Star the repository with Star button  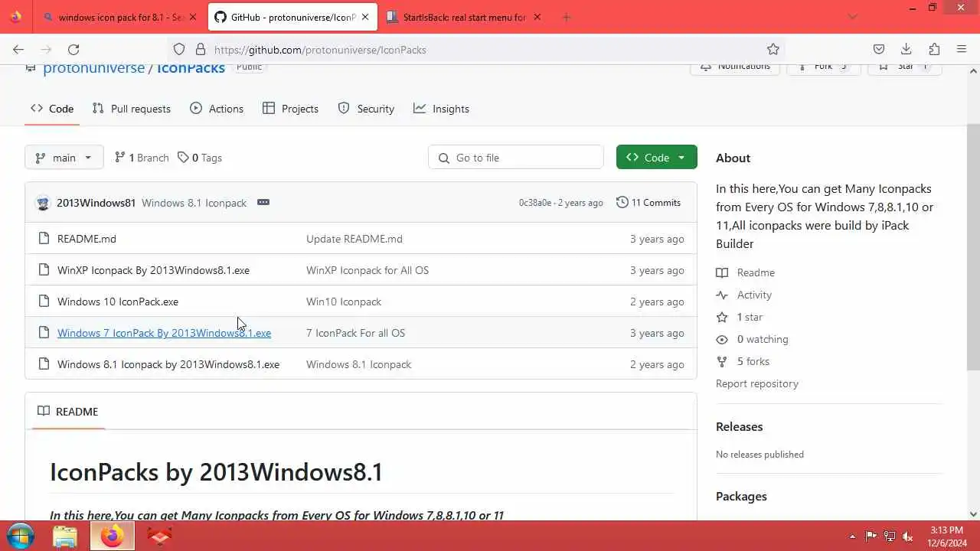click(x=905, y=67)
